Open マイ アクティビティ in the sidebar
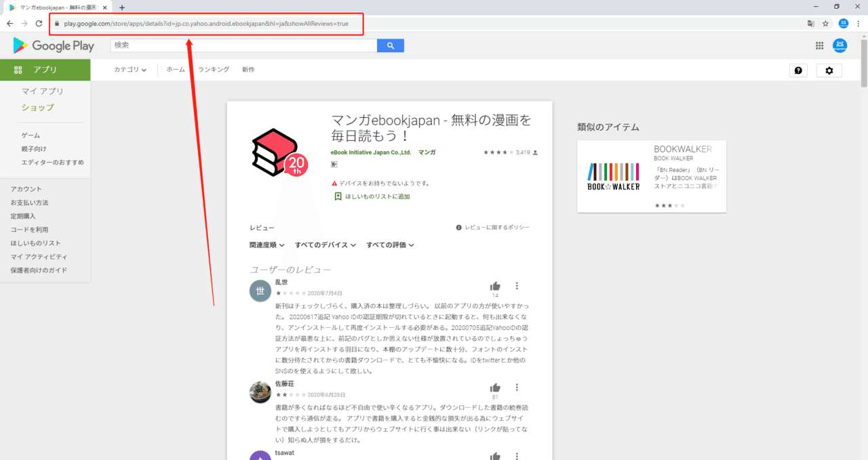 pos(39,257)
